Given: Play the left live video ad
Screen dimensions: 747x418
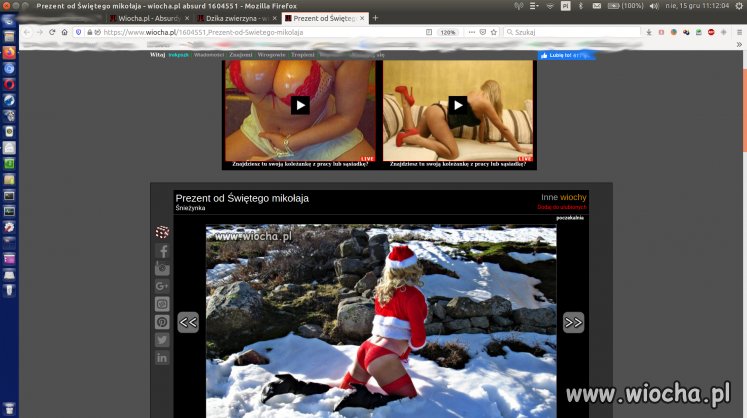Looking at the screenshot, I should [300, 105].
